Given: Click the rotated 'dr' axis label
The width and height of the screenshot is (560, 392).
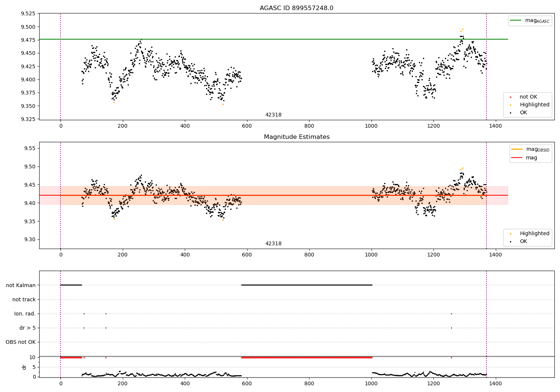Looking at the screenshot, I should [24, 367].
